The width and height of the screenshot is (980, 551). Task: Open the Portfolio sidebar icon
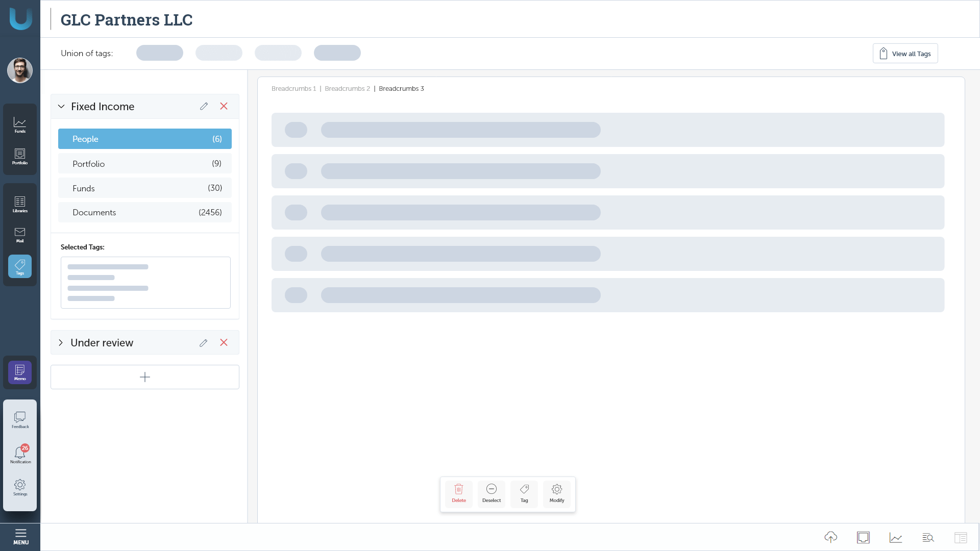20,156
